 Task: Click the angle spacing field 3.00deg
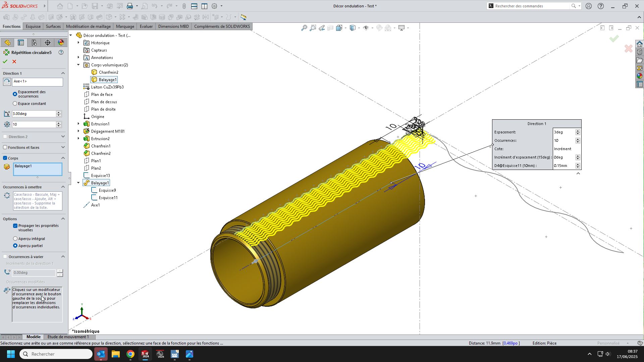34,114
